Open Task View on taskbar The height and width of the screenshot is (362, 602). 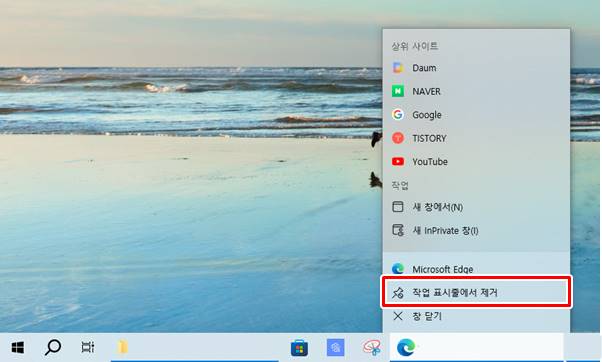point(88,348)
